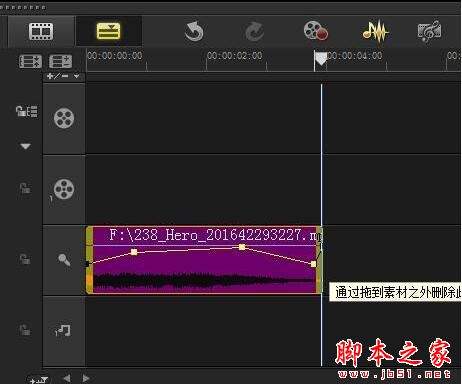The width and height of the screenshot is (462, 385).
Task: Click the timeline playhead marker
Action: point(321,59)
